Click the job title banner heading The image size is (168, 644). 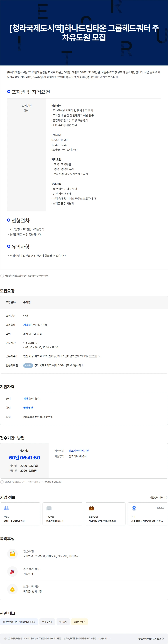pyautogui.click(x=84, y=32)
